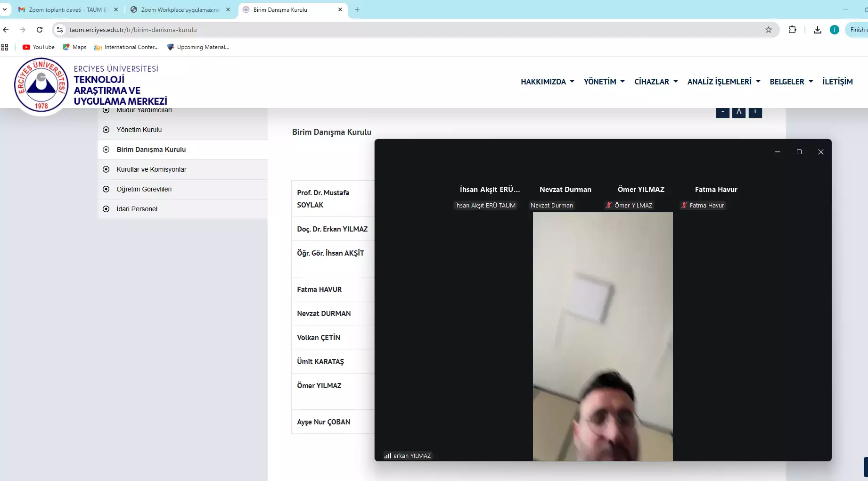This screenshot has height=481, width=868.
Task: Click the site info icon in address bar
Action: tap(60, 30)
